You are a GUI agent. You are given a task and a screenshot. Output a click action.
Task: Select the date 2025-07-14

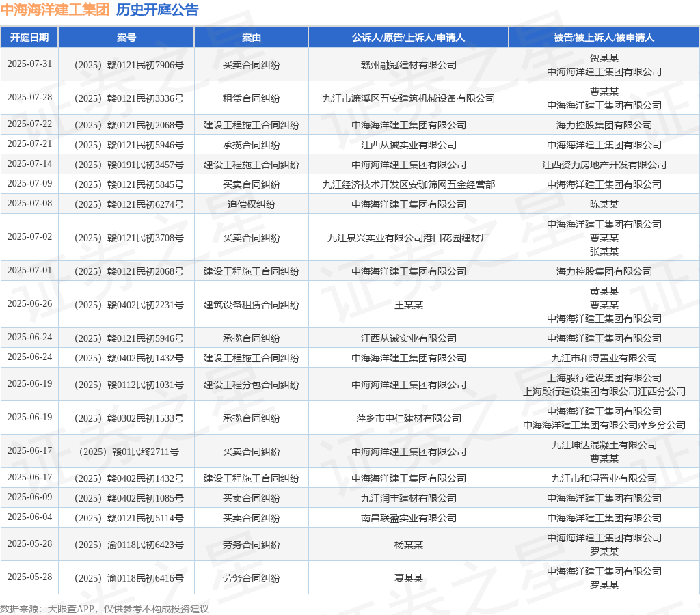(29, 163)
